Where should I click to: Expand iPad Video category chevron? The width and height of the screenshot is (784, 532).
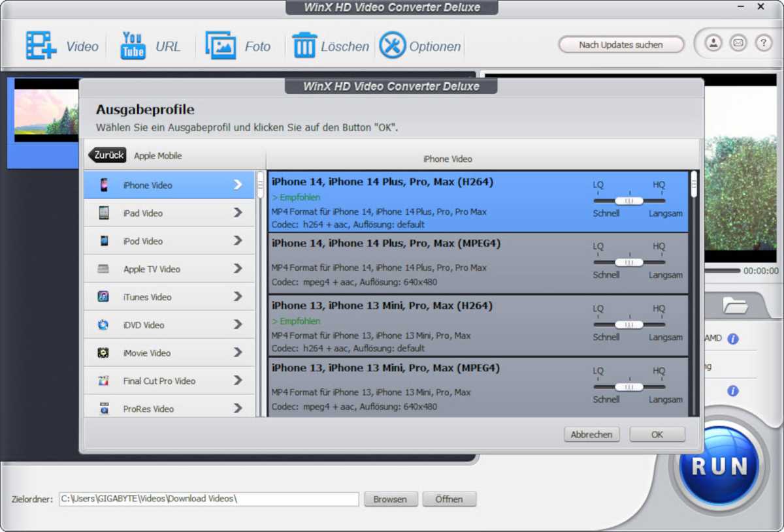(238, 213)
